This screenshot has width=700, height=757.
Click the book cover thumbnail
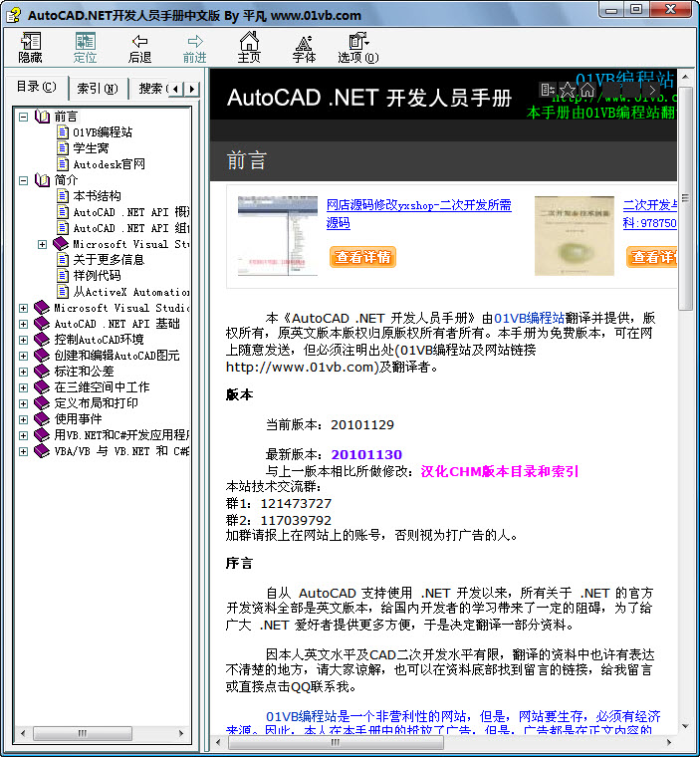pyautogui.click(x=574, y=236)
